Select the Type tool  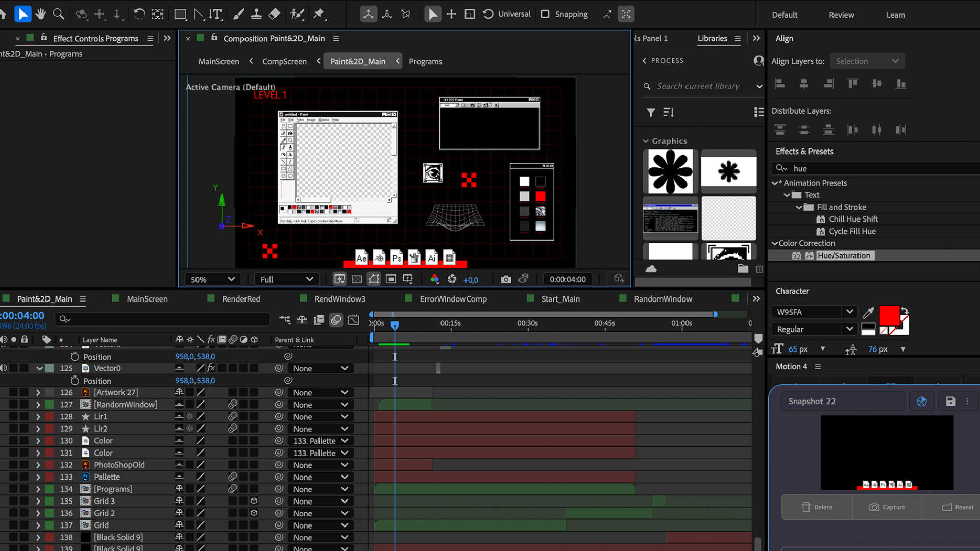click(217, 14)
